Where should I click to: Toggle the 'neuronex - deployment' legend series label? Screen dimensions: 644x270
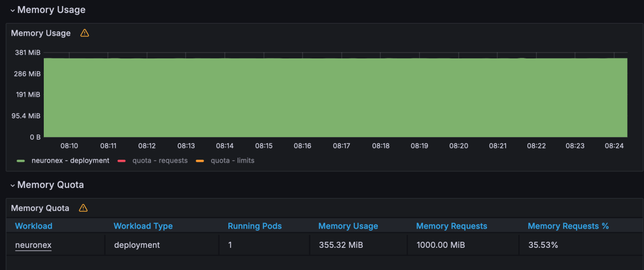pyautogui.click(x=70, y=161)
